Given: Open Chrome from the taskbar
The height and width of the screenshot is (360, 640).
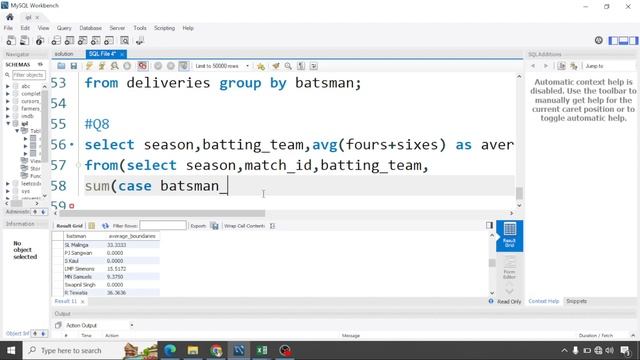Looking at the screenshot, I should click(x=216, y=350).
